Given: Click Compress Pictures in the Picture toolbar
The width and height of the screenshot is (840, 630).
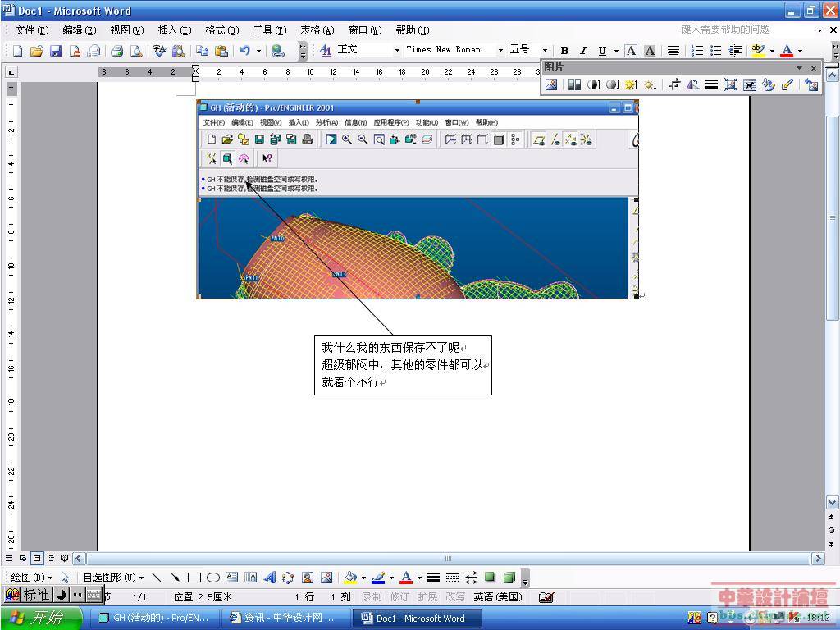Looking at the screenshot, I should pyautogui.click(x=730, y=84).
